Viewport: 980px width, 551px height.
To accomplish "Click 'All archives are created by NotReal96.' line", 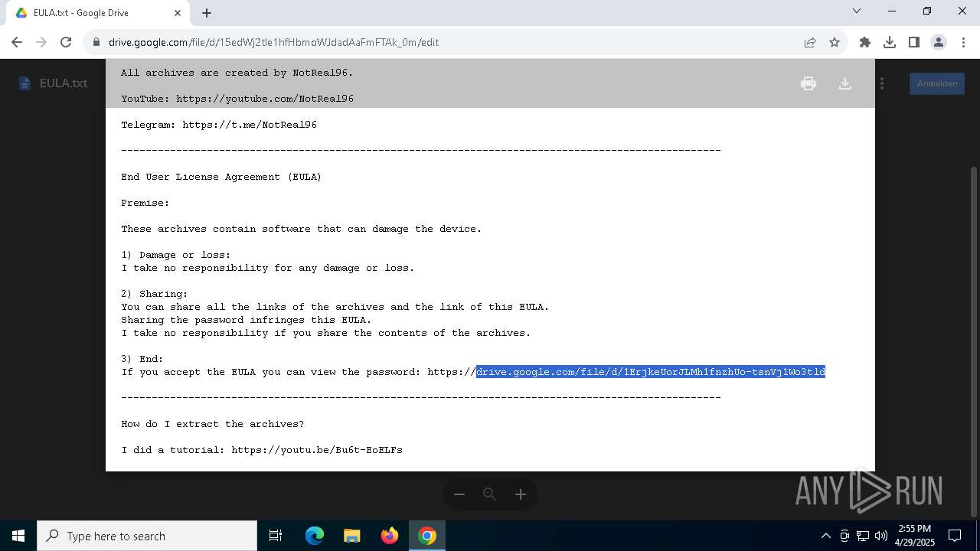I will 237,73.
